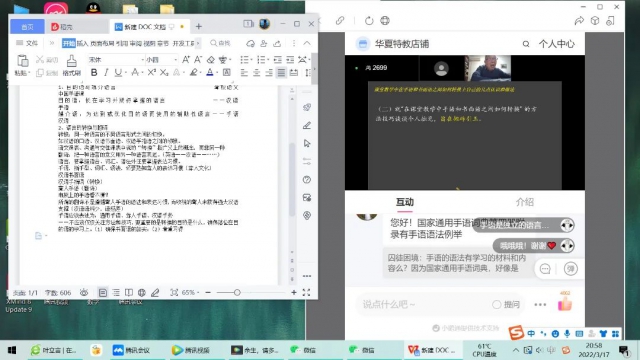The width and height of the screenshot is (640, 360).
Task: Click the fullscreen icon in WPS status bar
Action: 307,292
